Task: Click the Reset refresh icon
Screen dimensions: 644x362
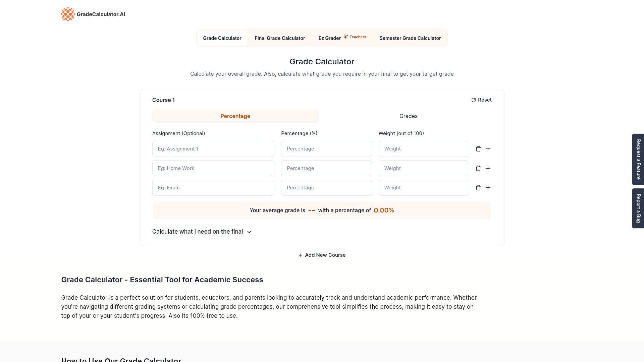Action: click(474, 100)
